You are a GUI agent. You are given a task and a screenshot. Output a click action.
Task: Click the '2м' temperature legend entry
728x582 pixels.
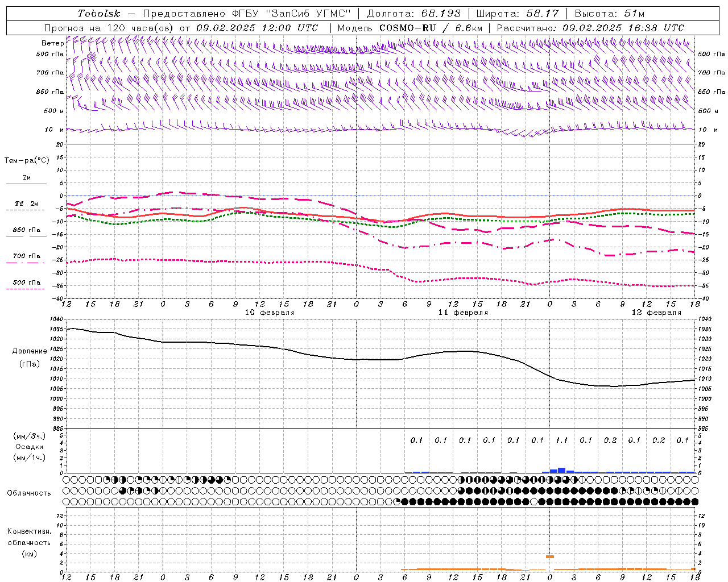click(x=27, y=178)
